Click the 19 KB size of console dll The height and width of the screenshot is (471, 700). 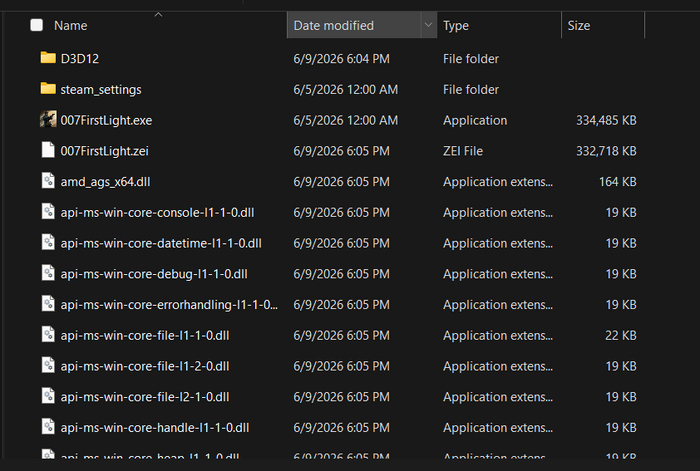tap(621, 213)
